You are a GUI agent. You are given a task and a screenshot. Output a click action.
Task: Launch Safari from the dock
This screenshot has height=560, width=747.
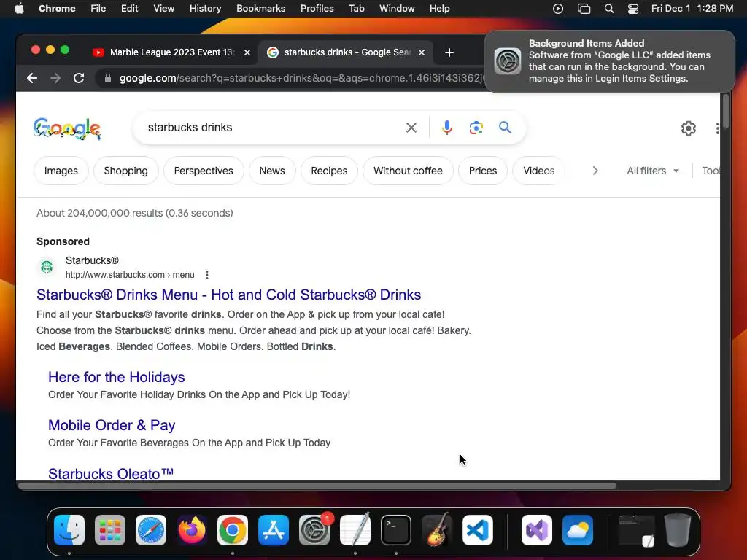(151, 530)
